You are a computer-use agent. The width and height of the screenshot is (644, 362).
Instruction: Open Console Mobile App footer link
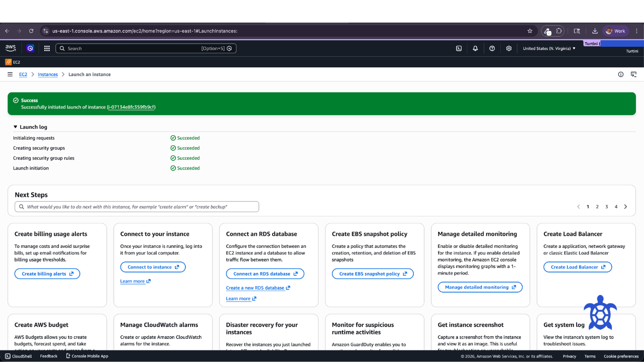click(87, 356)
